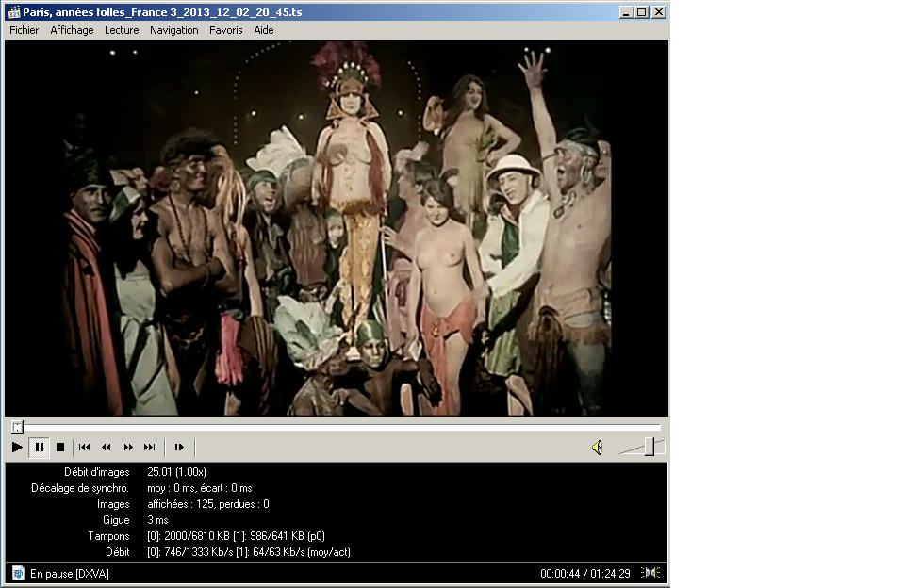This screenshot has width=905, height=588.
Task: Open the Affichage menu
Action: tap(72, 30)
